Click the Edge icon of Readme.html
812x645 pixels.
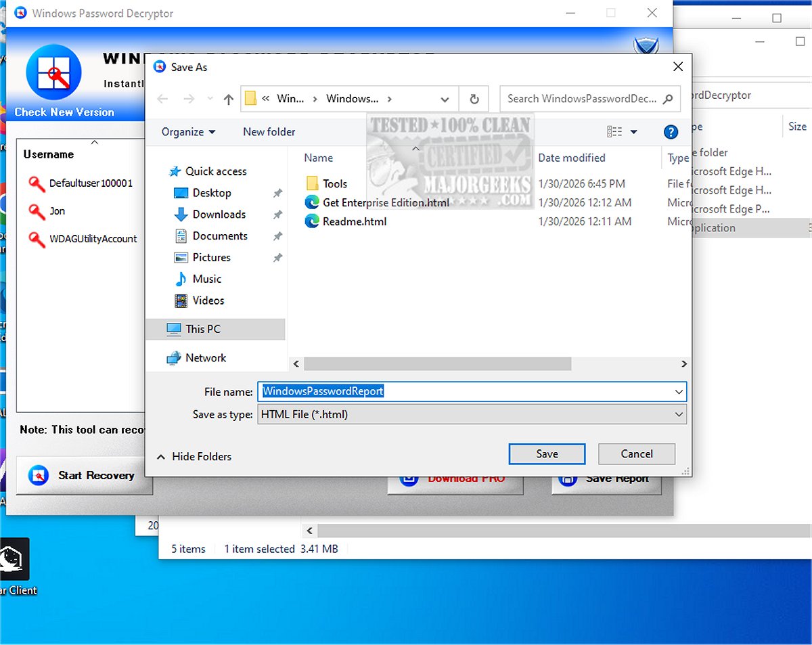click(312, 221)
